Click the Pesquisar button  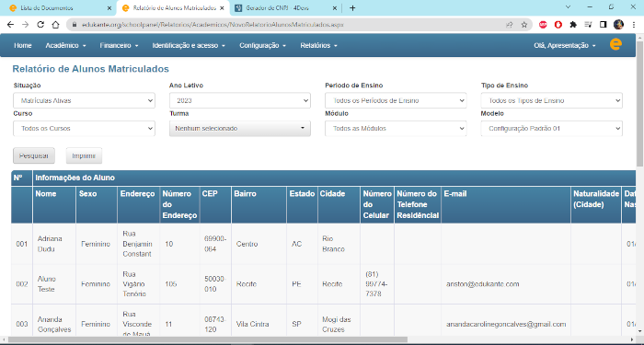point(34,155)
